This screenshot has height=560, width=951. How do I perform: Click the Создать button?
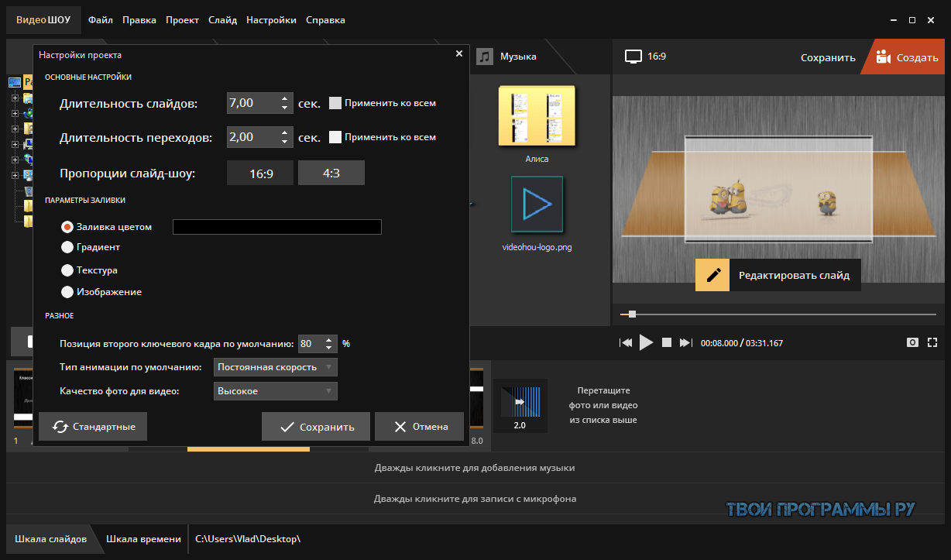905,57
